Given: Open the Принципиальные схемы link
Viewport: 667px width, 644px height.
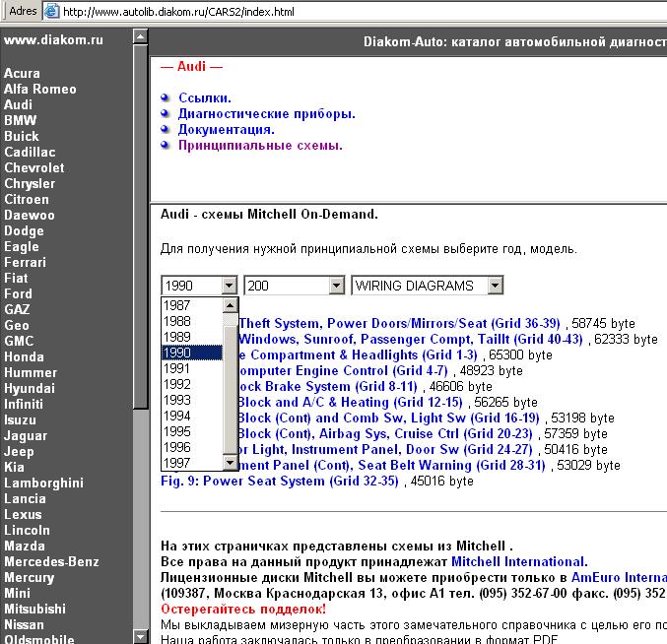Looking at the screenshot, I should tap(260, 146).
